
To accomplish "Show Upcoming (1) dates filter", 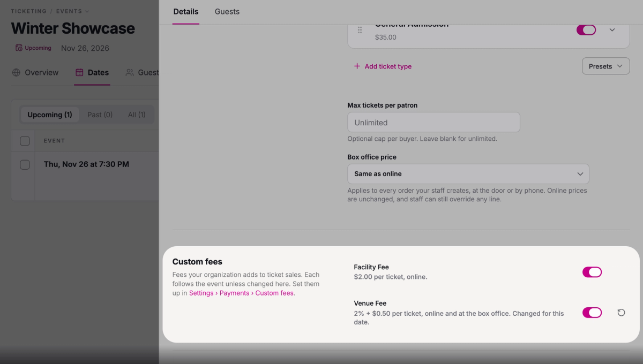I will tap(50, 115).
